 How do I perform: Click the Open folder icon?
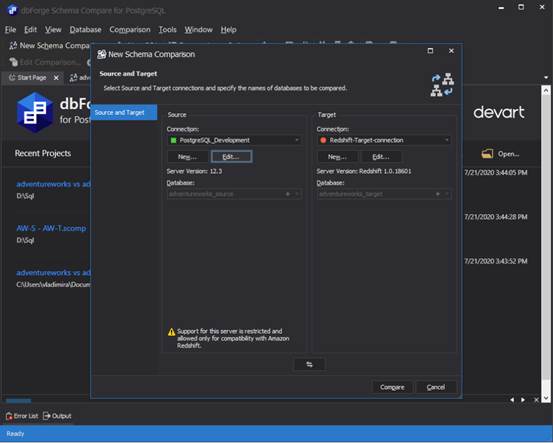487,154
